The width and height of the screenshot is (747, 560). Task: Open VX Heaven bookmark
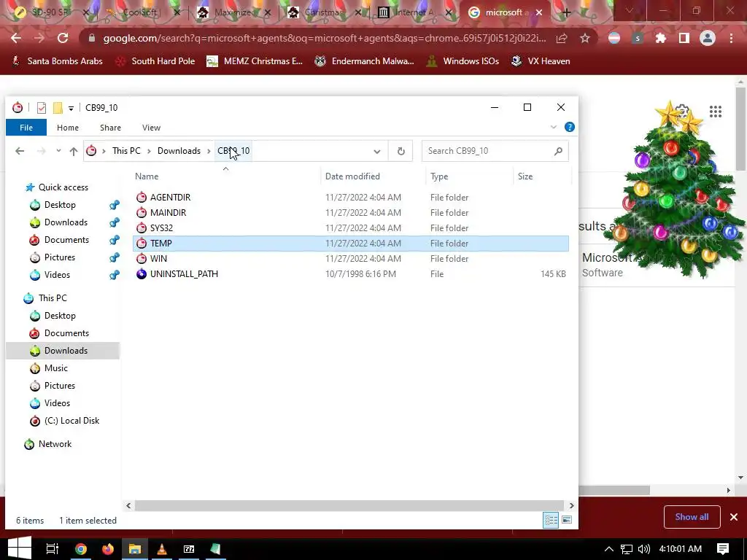pyautogui.click(x=541, y=61)
